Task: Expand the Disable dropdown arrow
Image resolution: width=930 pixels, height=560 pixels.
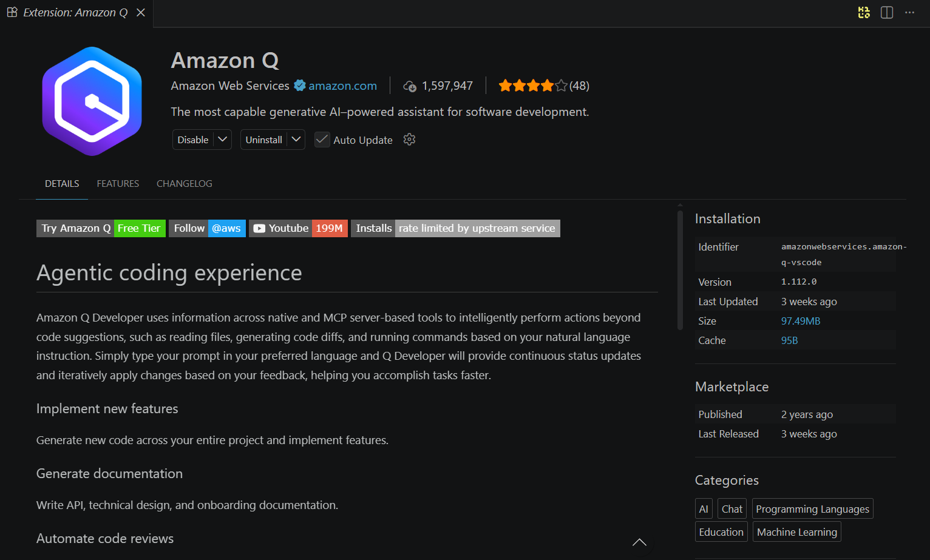Action: click(x=223, y=140)
